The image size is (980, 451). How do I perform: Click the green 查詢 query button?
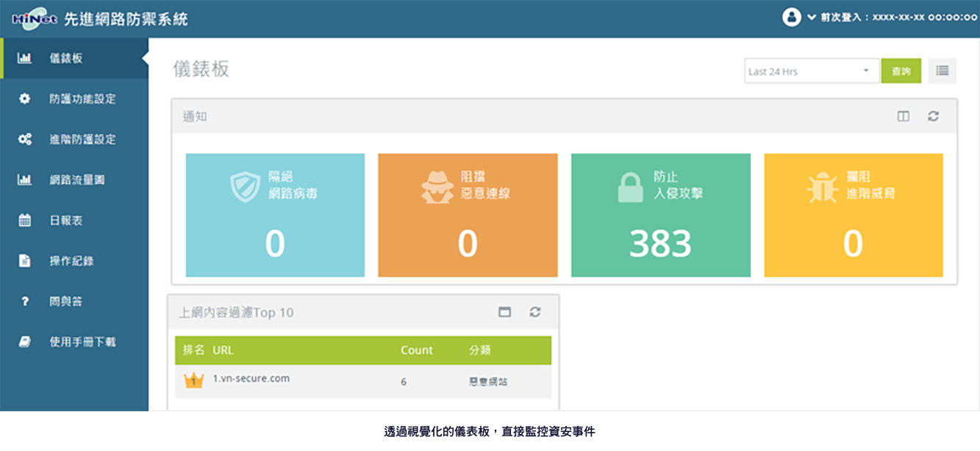(x=901, y=71)
